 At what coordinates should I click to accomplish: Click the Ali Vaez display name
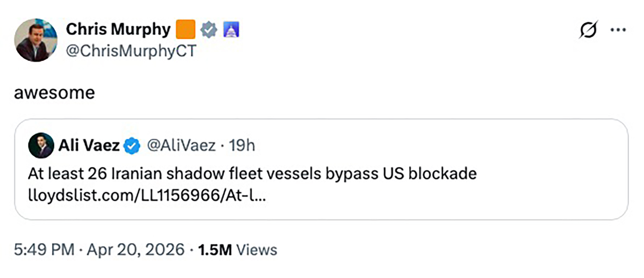tap(89, 146)
